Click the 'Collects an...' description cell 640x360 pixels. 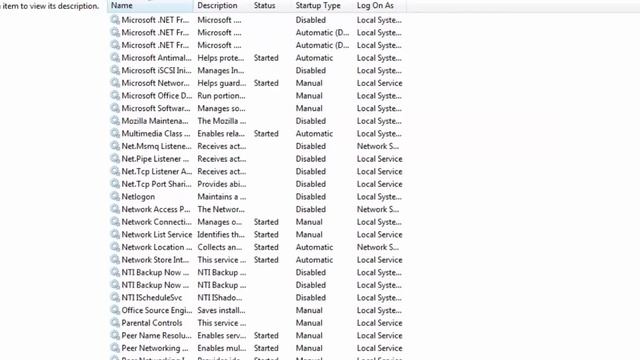point(220,247)
